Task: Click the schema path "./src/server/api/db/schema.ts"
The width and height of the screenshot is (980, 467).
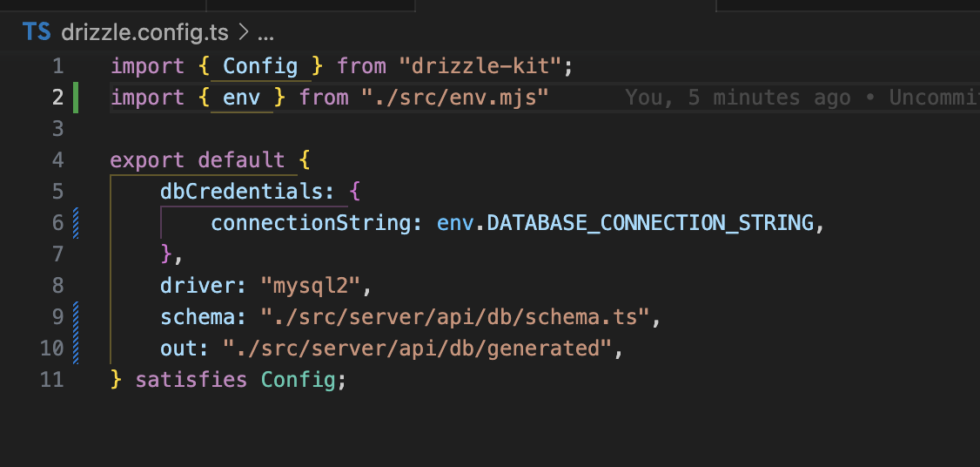Action: 456,317
